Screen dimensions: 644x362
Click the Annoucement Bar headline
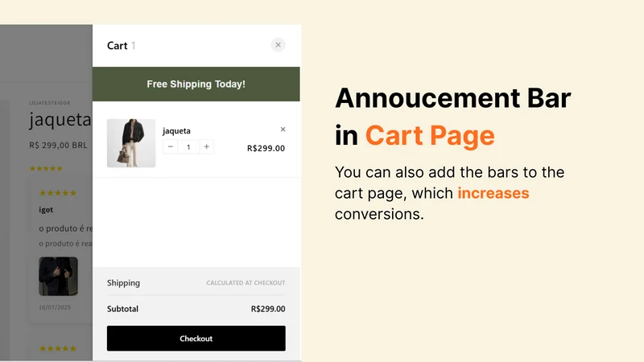pos(453,98)
